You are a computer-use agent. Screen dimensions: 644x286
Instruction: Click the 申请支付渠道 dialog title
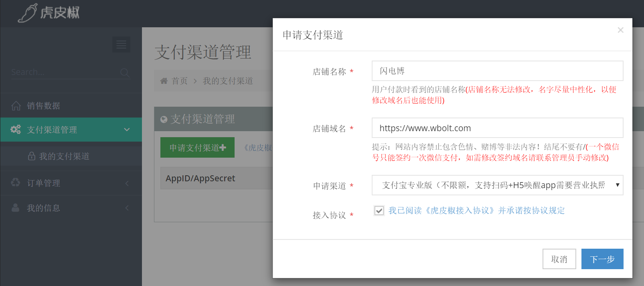point(313,35)
